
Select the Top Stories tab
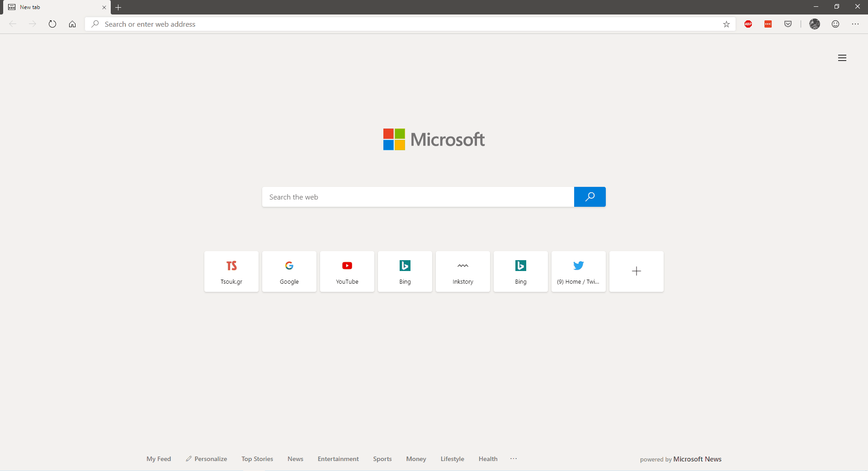pyautogui.click(x=257, y=459)
